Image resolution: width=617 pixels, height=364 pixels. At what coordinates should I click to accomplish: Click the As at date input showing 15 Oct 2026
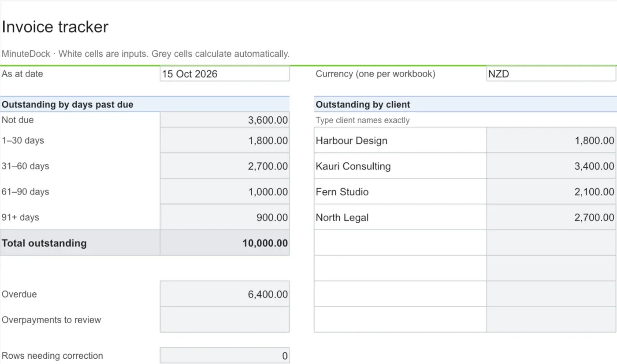click(225, 74)
